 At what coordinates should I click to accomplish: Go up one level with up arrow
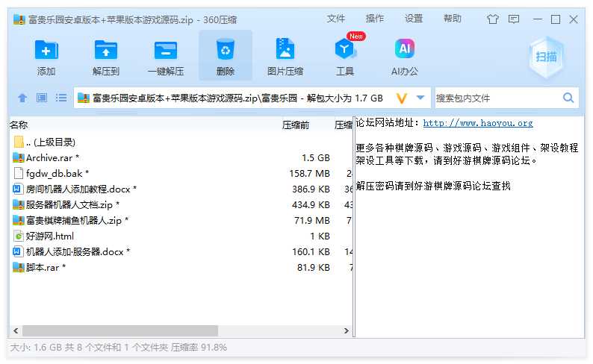(22, 98)
